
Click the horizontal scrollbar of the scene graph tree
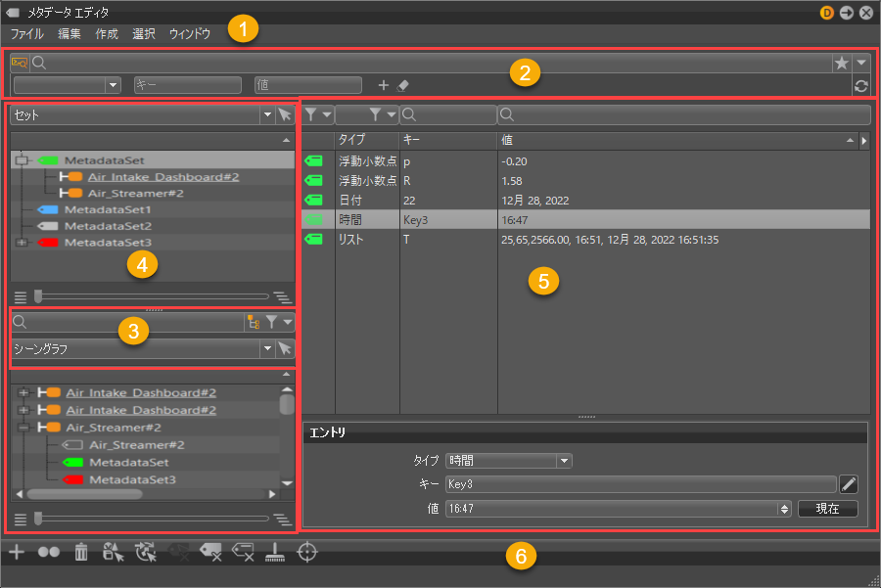point(146,494)
